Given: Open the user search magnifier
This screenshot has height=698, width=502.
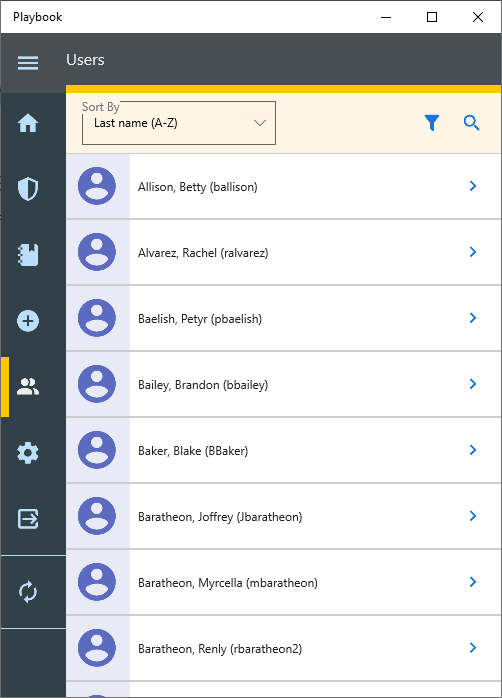Looking at the screenshot, I should [471, 123].
